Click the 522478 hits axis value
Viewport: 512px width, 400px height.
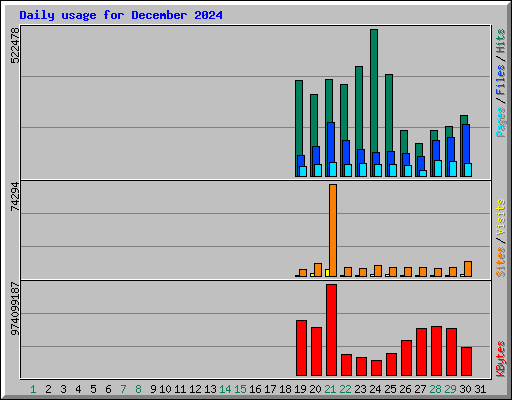pos(15,45)
